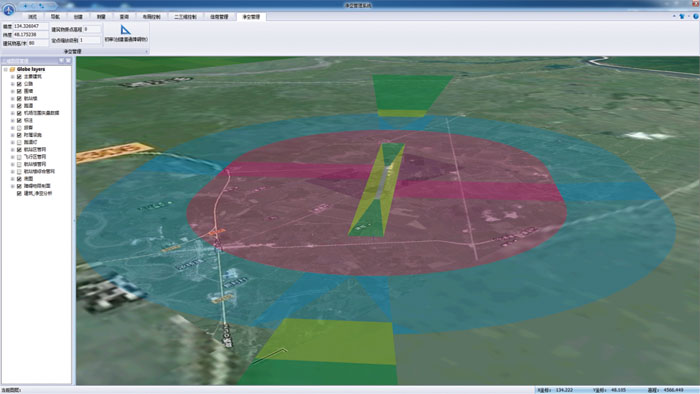Viewport: 700px width, 394px height.
Task: Uncheck the 主要建筑 layer checkbox
Action: 19,77
